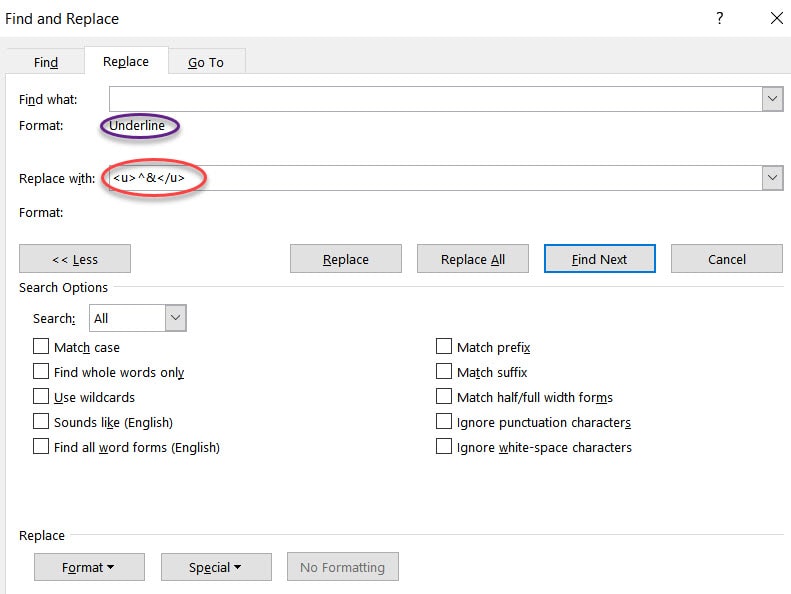
Task: Open the Go To tab
Action: tap(206, 62)
